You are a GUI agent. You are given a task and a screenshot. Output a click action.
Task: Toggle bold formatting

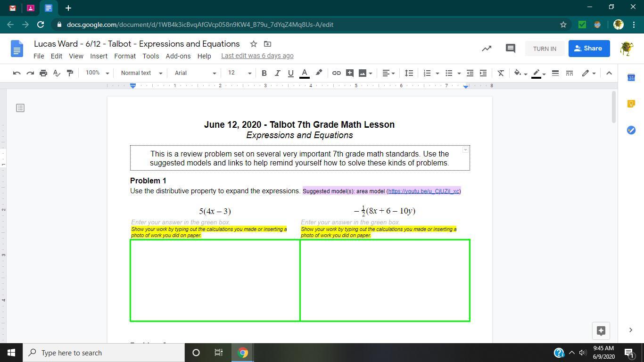[x=264, y=73]
